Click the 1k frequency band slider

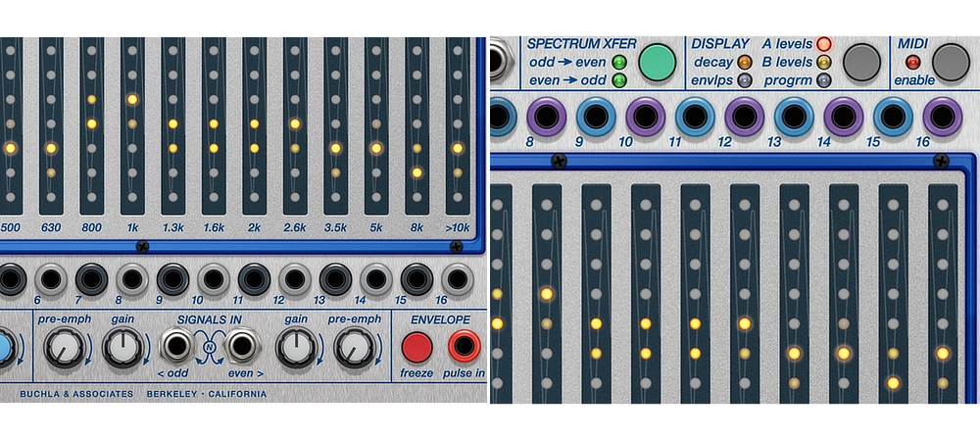132,125
